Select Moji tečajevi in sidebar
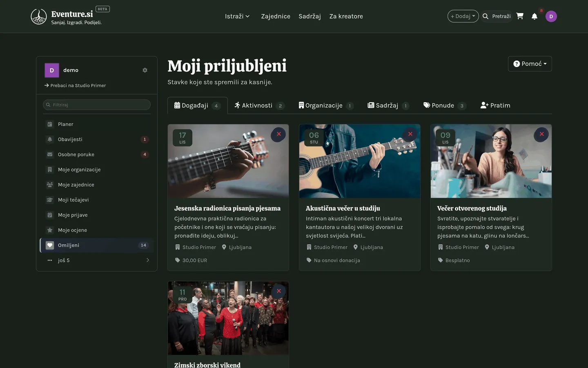 pos(97,200)
